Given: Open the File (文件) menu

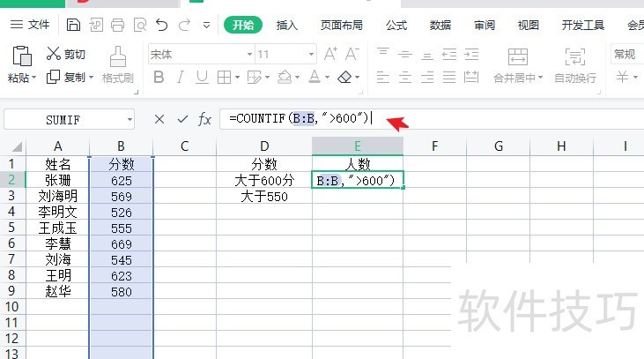Looking at the screenshot, I should pyautogui.click(x=30, y=25).
